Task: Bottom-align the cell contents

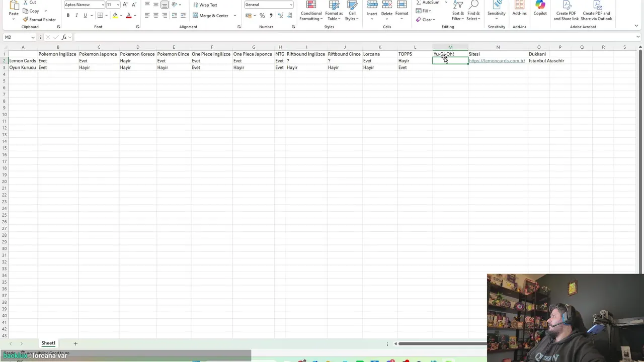Action: (x=165, y=5)
